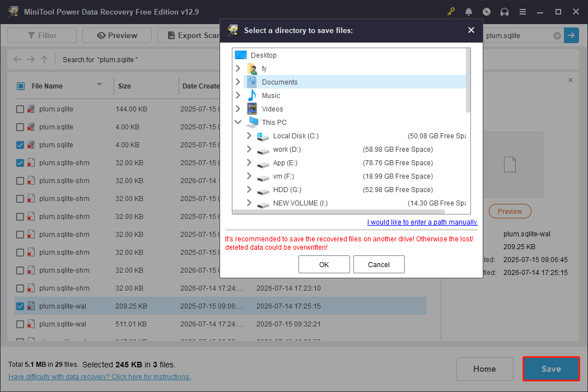The height and width of the screenshot is (392, 588).
Task: Collapse the This PC node
Action: 238,122
